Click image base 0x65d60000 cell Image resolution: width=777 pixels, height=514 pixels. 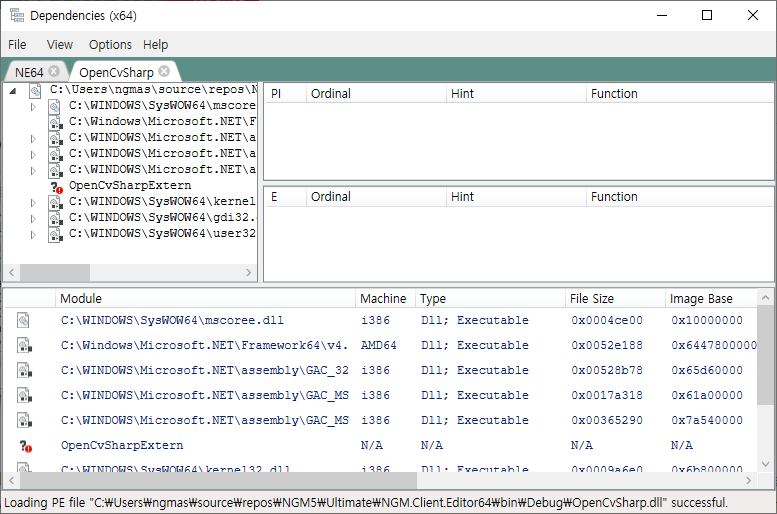click(707, 370)
